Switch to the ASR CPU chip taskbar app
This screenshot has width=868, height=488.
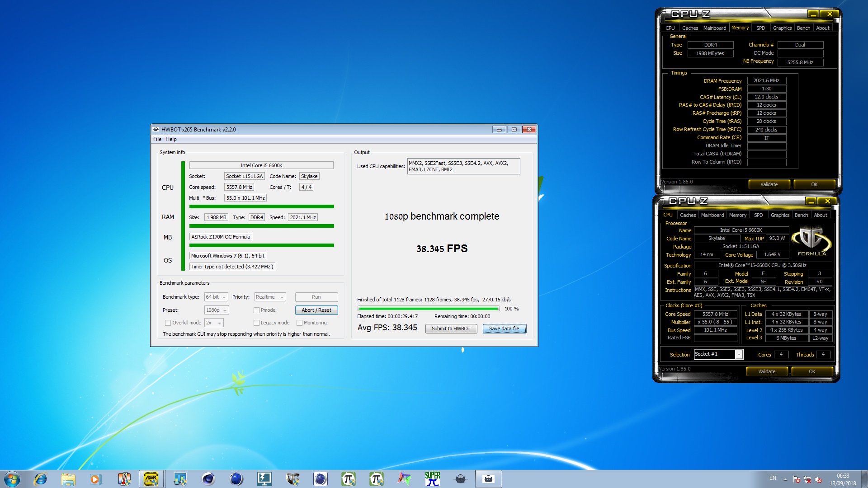151,479
